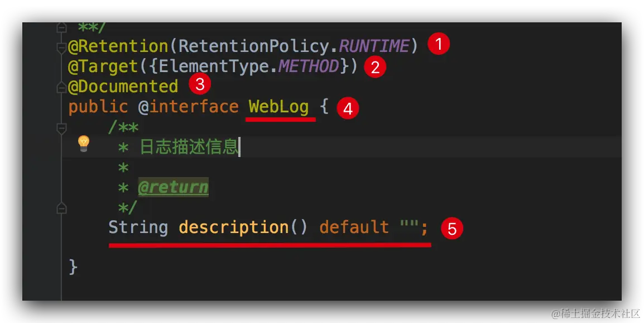The width and height of the screenshot is (644, 323).
Task: Click the @Documented annotation
Action: coord(123,87)
